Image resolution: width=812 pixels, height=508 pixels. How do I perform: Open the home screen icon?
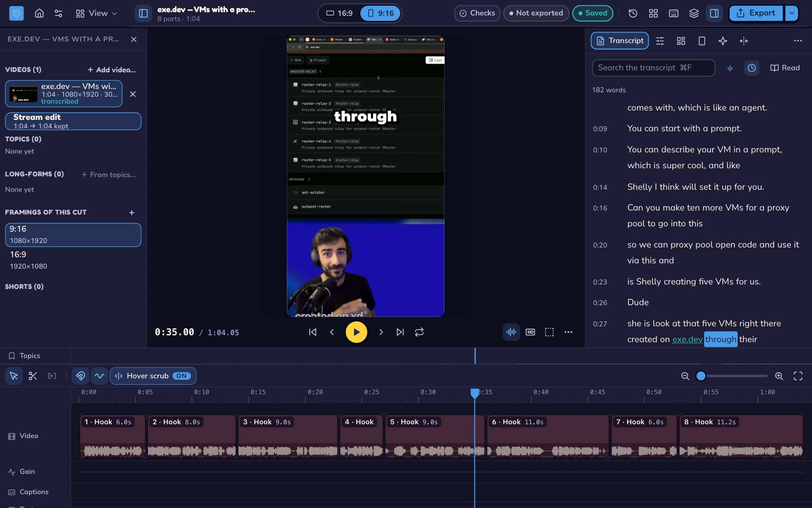coord(39,13)
